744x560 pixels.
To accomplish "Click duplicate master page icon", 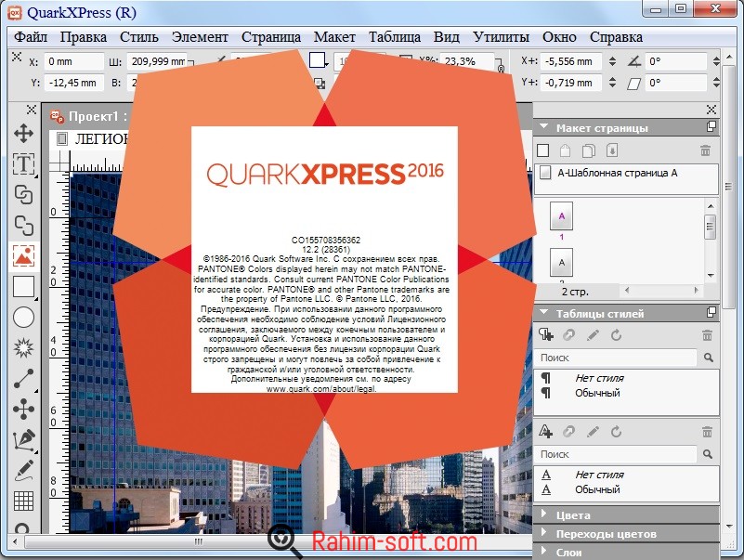I will (588, 151).
